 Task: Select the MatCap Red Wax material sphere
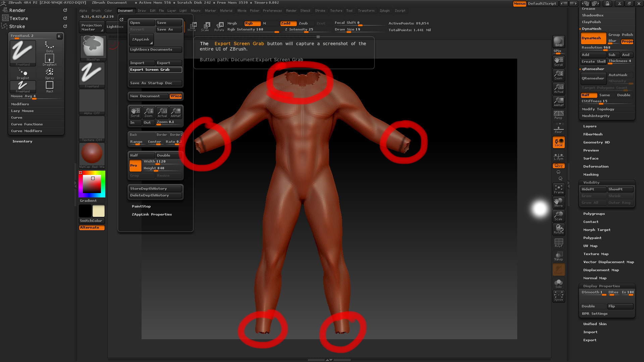coord(92,153)
